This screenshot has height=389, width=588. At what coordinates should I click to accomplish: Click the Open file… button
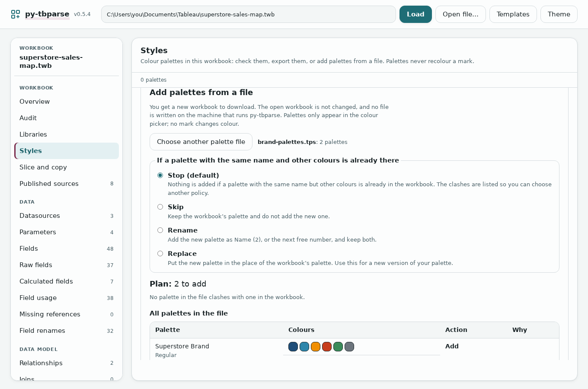click(460, 14)
